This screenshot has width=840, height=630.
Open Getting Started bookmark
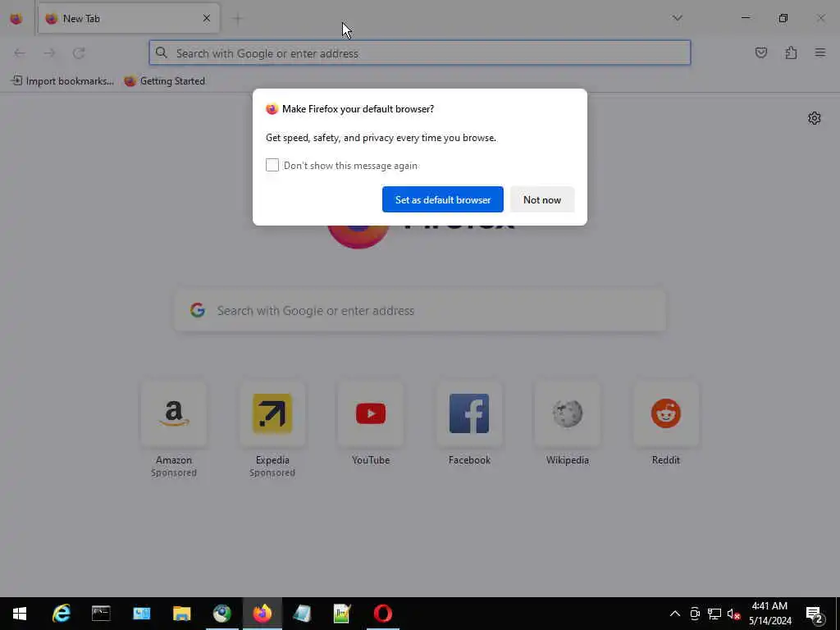[164, 81]
